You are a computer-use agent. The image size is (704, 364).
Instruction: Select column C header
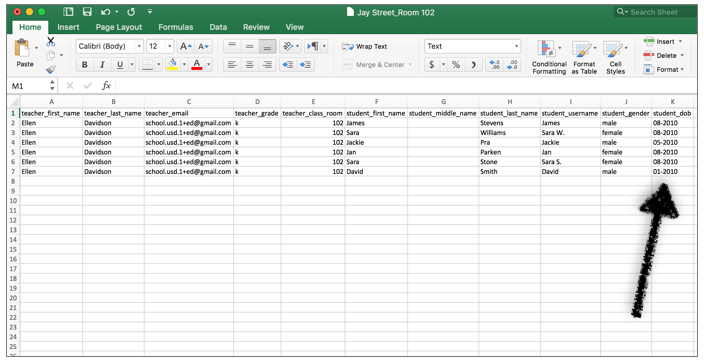click(189, 102)
